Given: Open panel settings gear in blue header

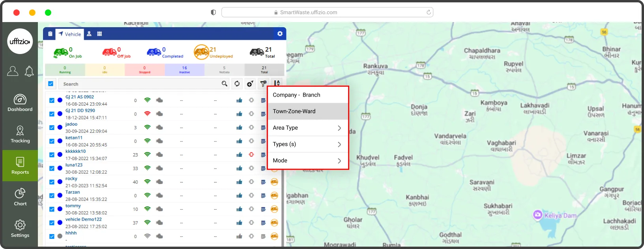Looking at the screenshot, I should [x=280, y=34].
